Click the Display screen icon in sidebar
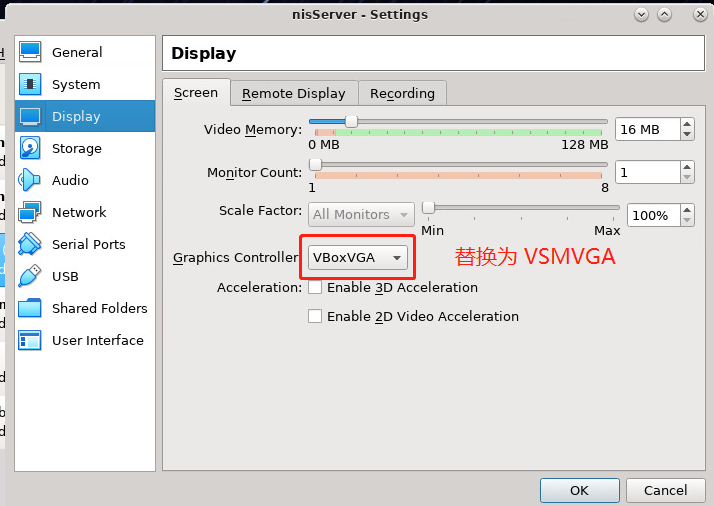714x506 pixels. coord(30,116)
